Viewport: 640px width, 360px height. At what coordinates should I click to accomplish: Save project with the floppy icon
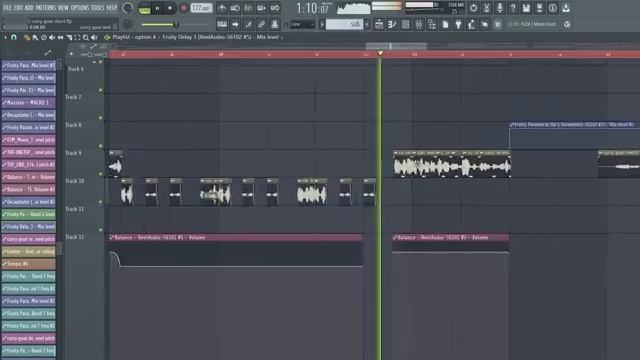pyautogui.click(x=526, y=8)
